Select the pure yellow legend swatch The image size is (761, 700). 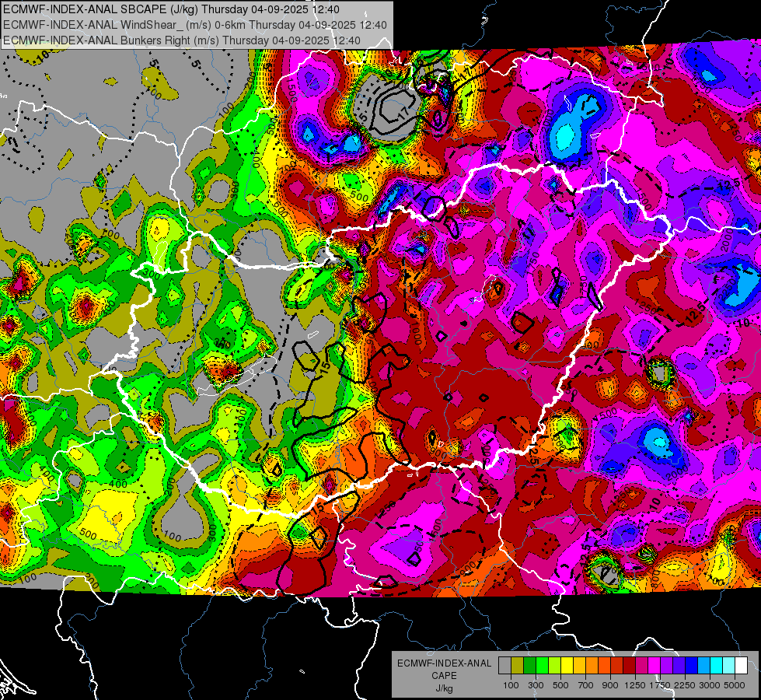(x=567, y=666)
